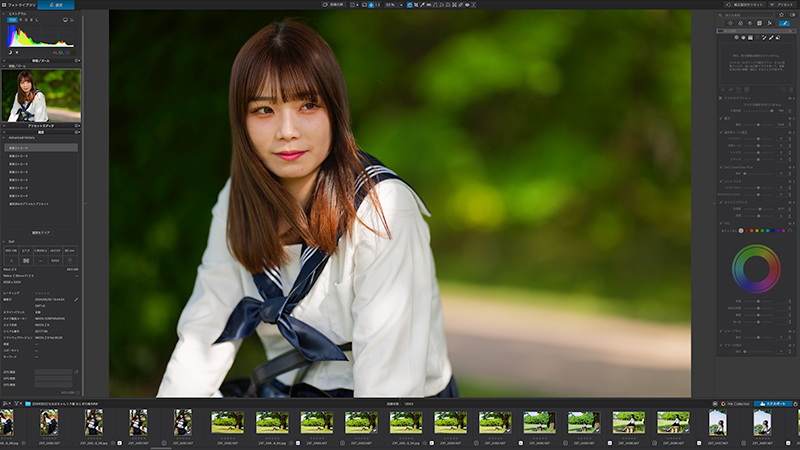Select the crop tool in top toolbar
Image resolution: width=800 pixels, height=450 pixels.
pyautogui.click(x=416, y=5)
